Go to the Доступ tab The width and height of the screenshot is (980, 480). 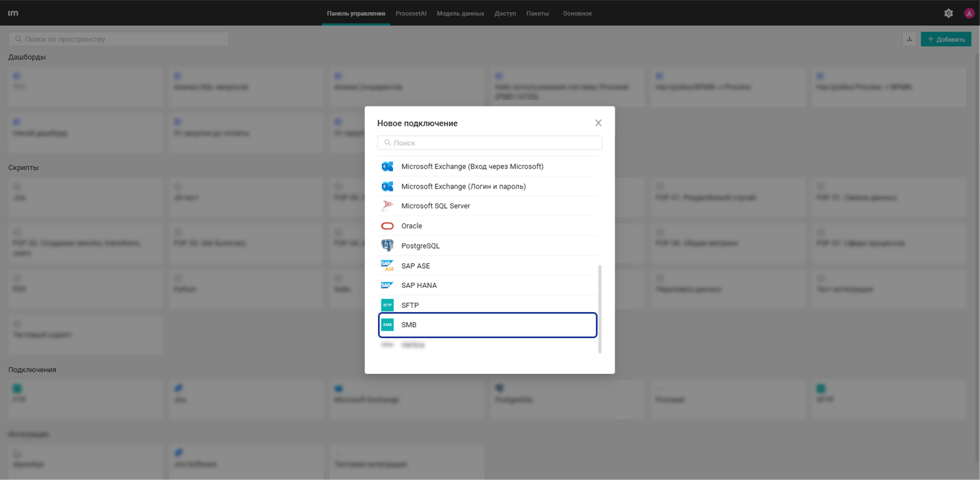pos(505,13)
